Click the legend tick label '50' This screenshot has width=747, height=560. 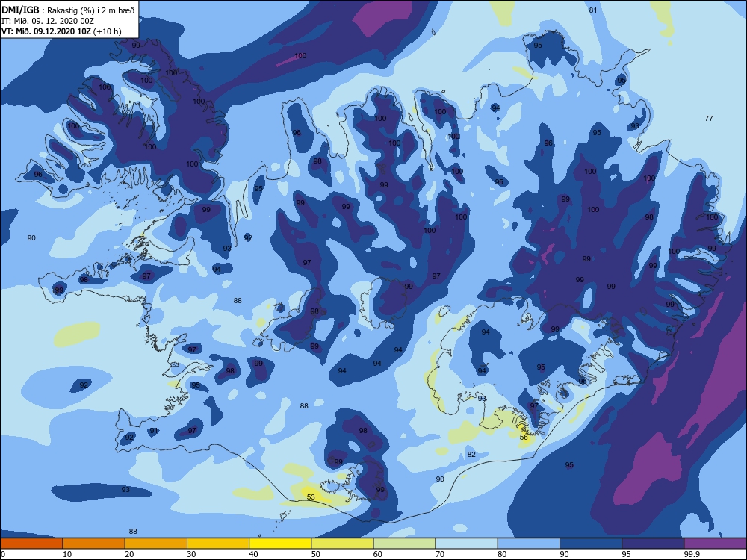316,554
